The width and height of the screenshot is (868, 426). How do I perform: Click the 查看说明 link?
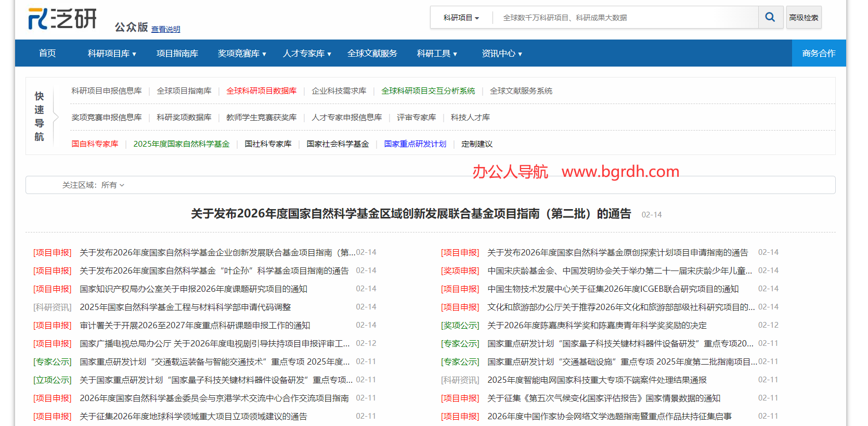pos(165,29)
